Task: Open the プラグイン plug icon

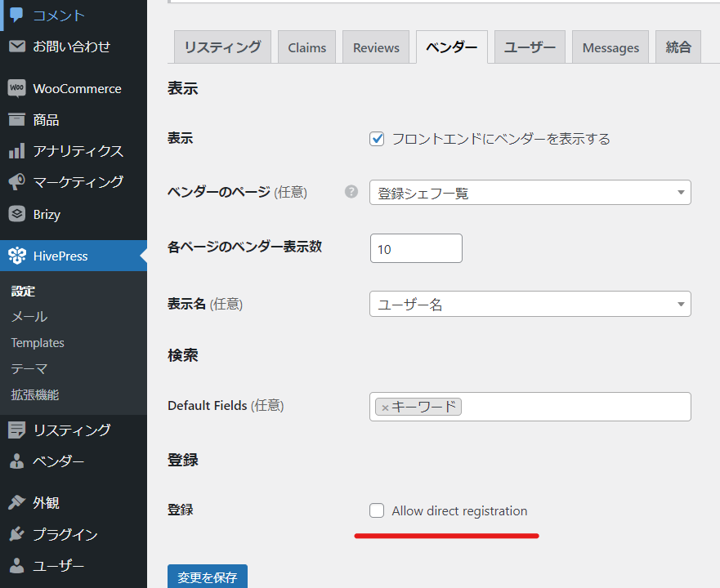Action: [x=16, y=534]
